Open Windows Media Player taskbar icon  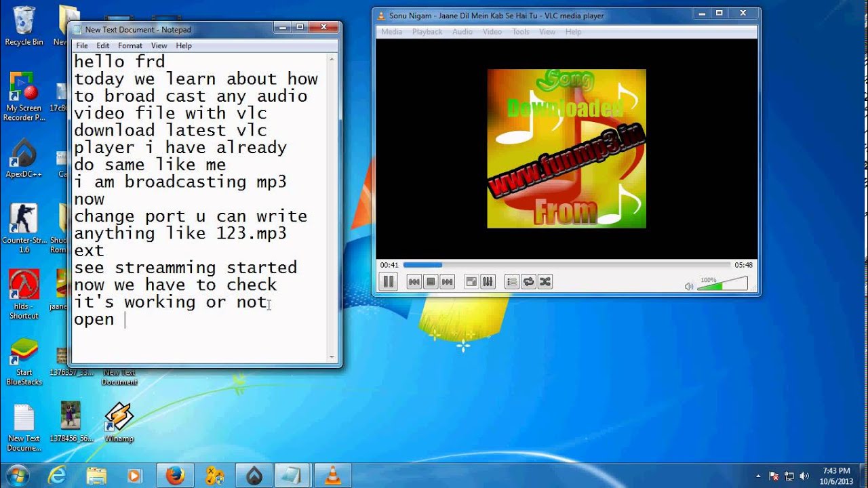pyautogui.click(x=134, y=476)
